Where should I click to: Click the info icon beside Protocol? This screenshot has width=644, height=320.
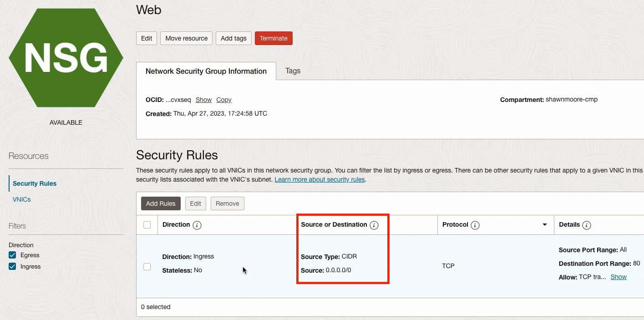(475, 225)
